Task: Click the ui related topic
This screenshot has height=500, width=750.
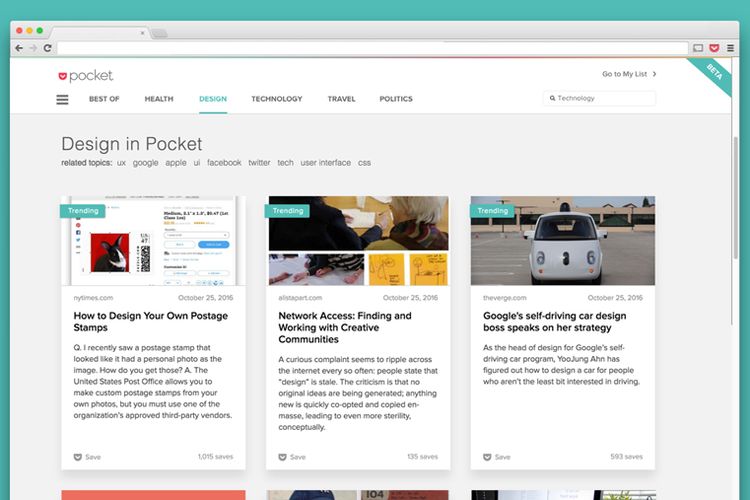Action: coord(197,163)
